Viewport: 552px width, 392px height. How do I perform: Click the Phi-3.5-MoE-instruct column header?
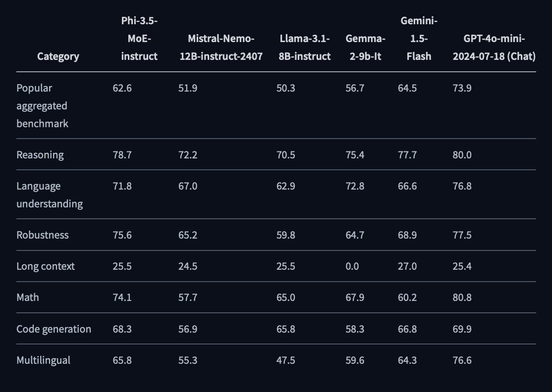139,39
